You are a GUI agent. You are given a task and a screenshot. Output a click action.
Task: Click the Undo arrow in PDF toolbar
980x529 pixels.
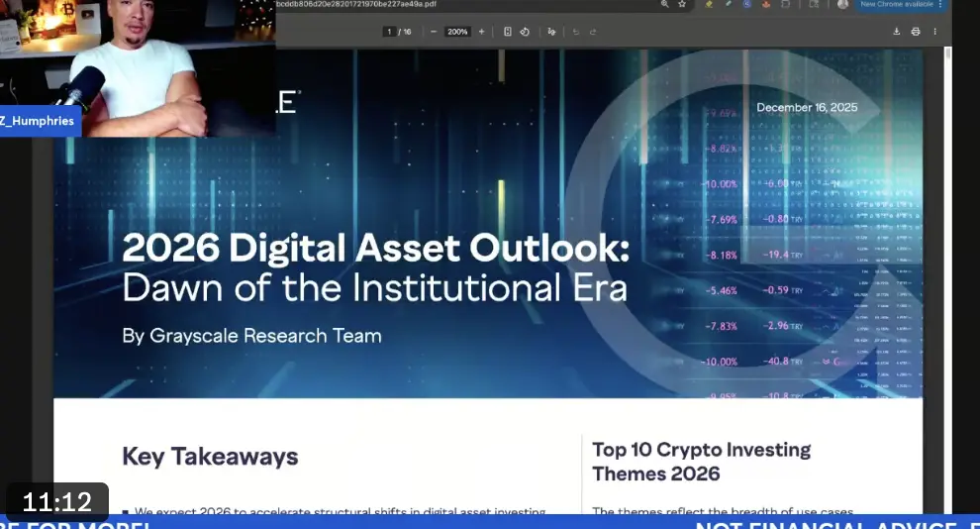pos(575,32)
